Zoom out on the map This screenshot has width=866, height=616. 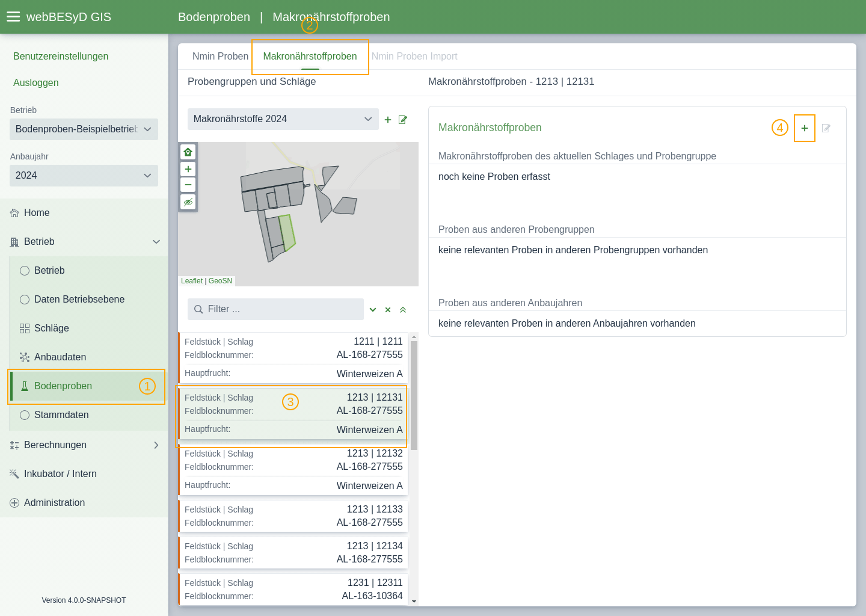point(188,185)
